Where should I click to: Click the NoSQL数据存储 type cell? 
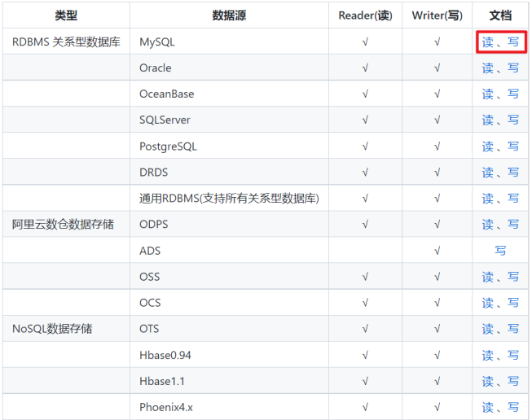(66, 329)
